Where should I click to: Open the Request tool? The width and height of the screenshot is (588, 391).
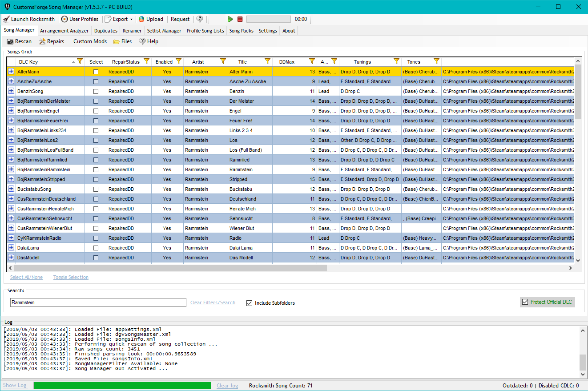click(180, 19)
